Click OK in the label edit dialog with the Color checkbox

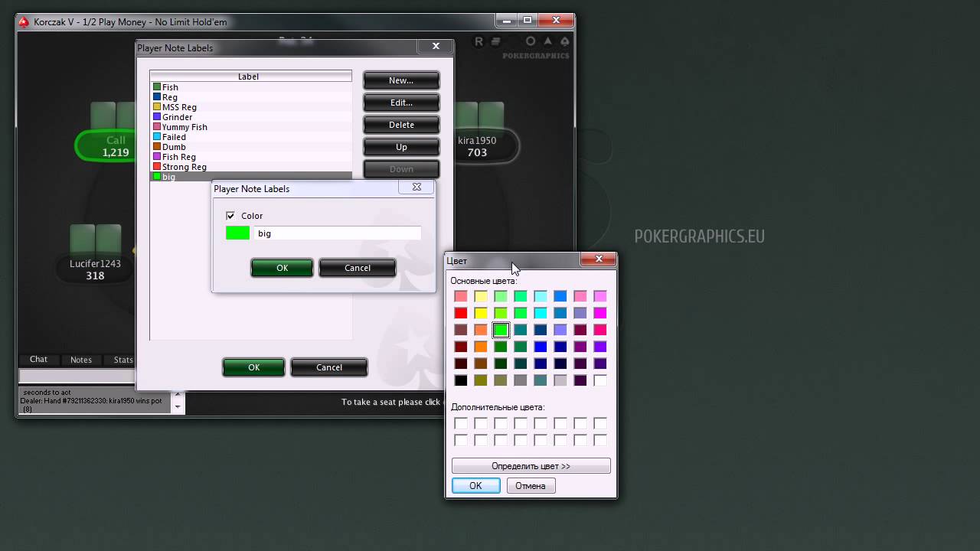click(x=282, y=268)
